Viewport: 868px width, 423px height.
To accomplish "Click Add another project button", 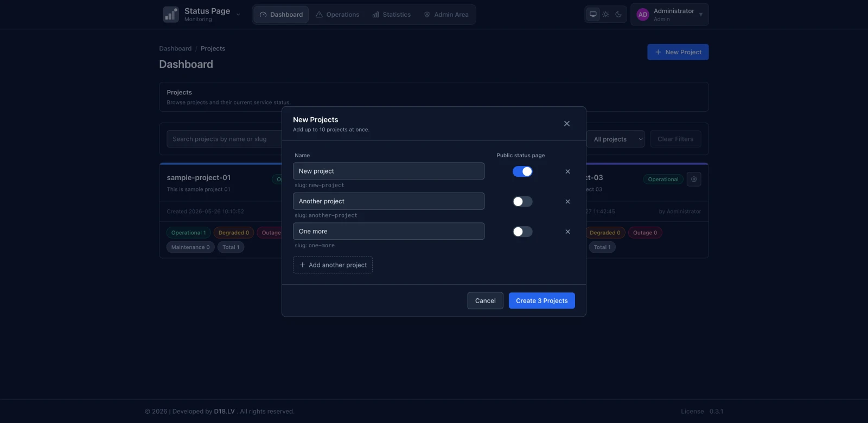I will [x=333, y=265].
